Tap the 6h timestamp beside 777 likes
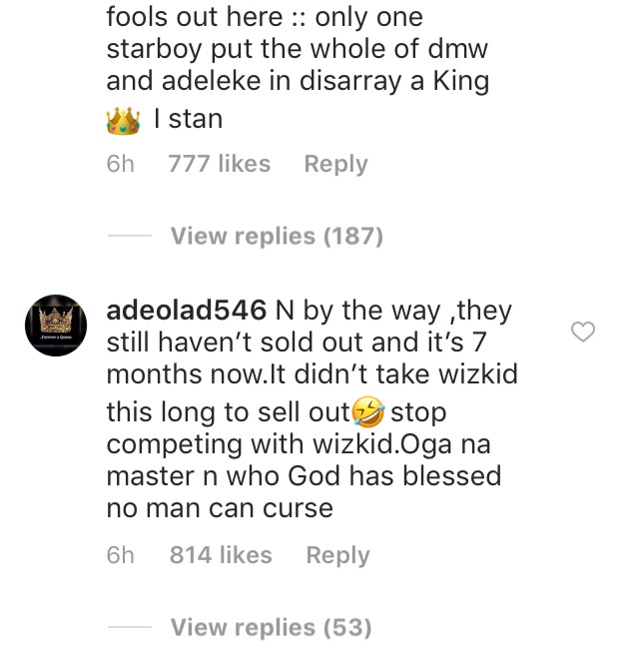639x672 pixels. coord(120,164)
